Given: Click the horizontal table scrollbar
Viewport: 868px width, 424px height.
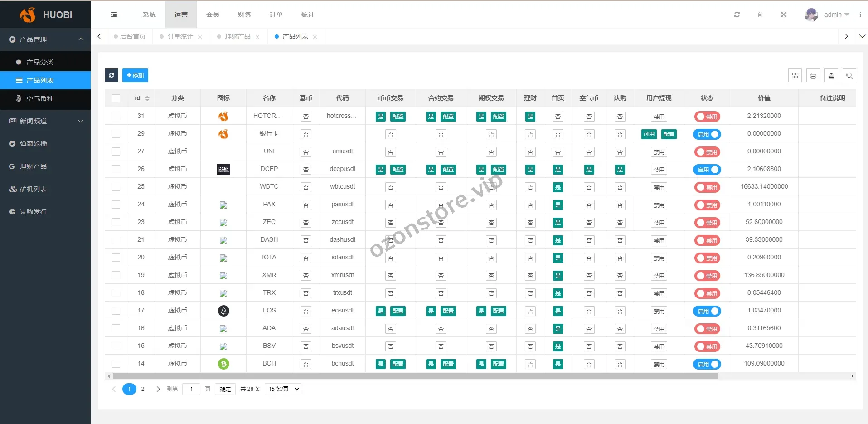Looking at the screenshot, I should tap(415, 376).
